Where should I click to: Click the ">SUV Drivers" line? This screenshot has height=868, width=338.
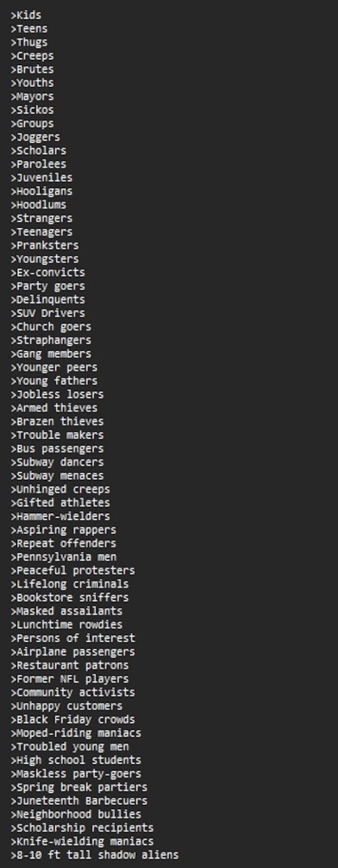tap(48, 313)
